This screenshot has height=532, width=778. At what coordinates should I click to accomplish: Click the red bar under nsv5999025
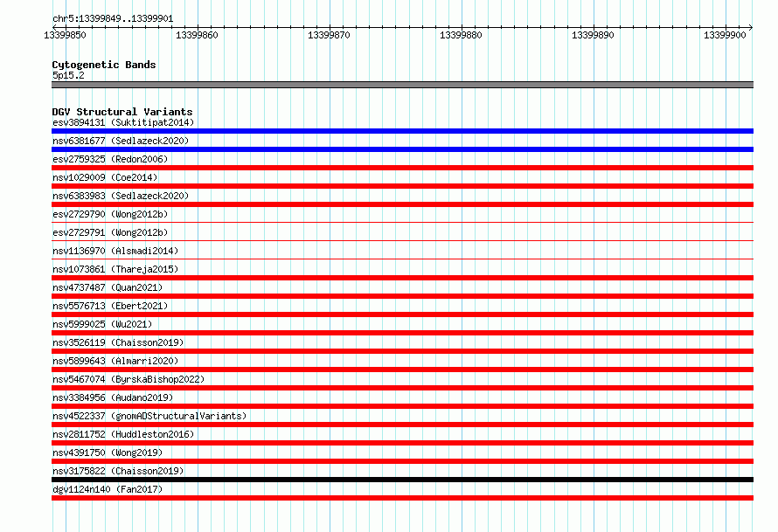[402, 333]
